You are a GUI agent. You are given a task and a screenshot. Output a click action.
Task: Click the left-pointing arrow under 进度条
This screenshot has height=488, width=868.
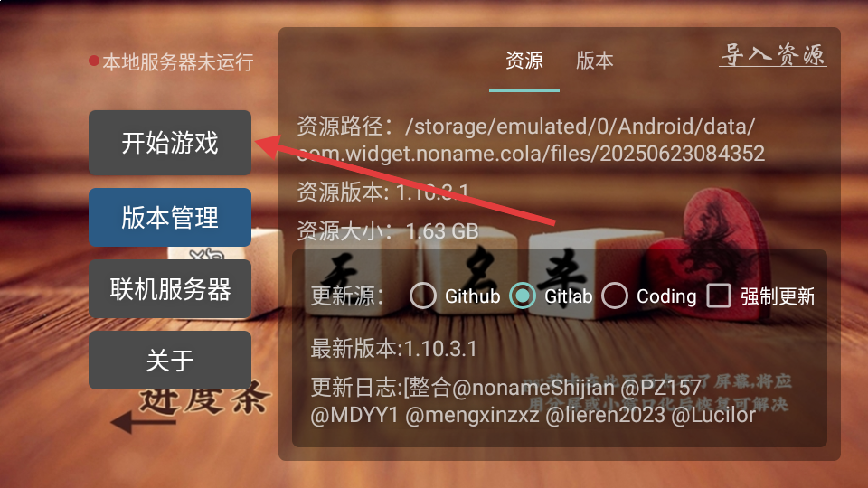[143, 422]
